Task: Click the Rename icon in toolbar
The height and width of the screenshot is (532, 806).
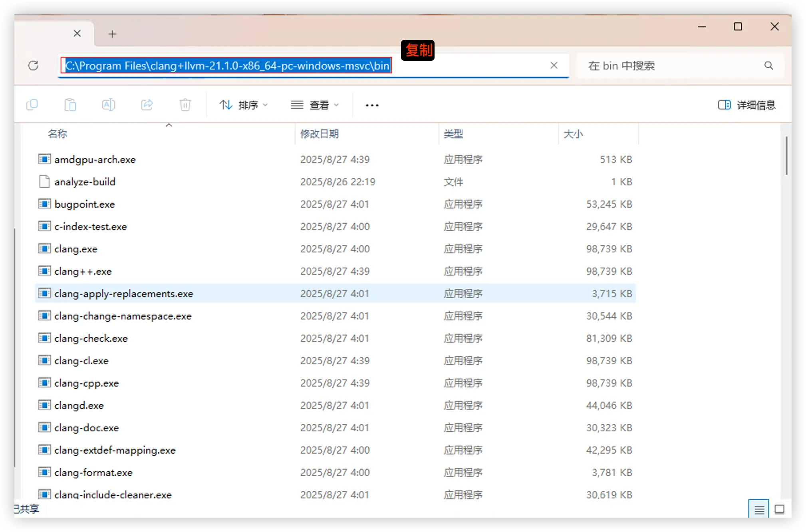Action: pos(109,105)
